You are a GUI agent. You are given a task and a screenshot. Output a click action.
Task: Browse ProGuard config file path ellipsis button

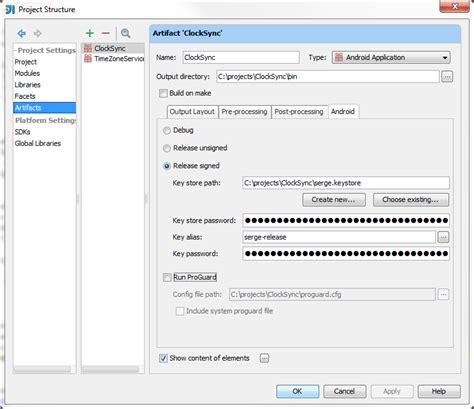443,294
